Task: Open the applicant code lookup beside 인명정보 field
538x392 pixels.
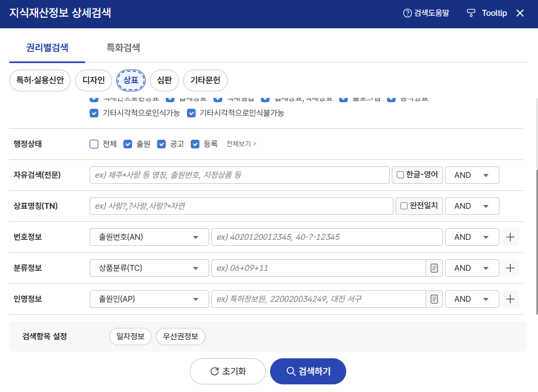Action: pyautogui.click(x=433, y=298)
